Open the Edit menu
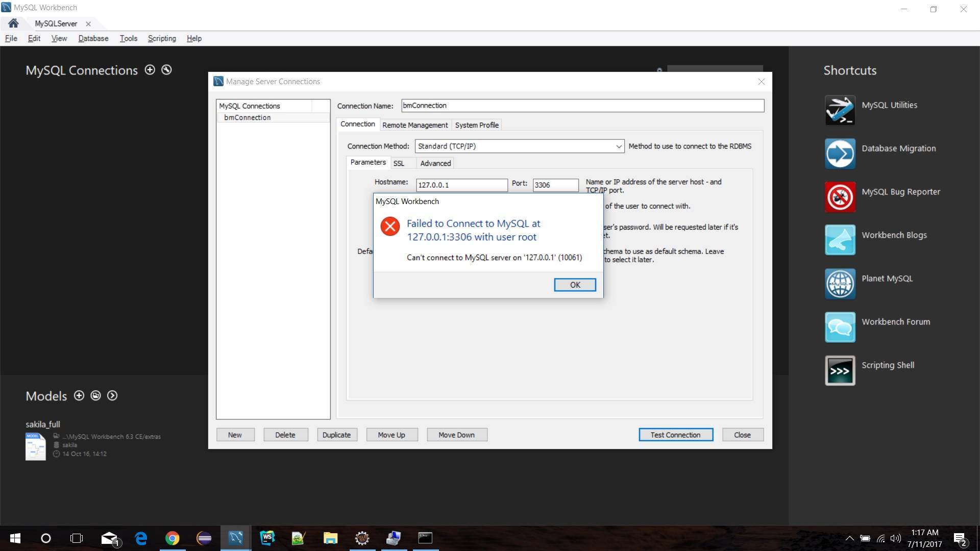The width and height of the screenshot is (980, 551). [x=34, y=38]
